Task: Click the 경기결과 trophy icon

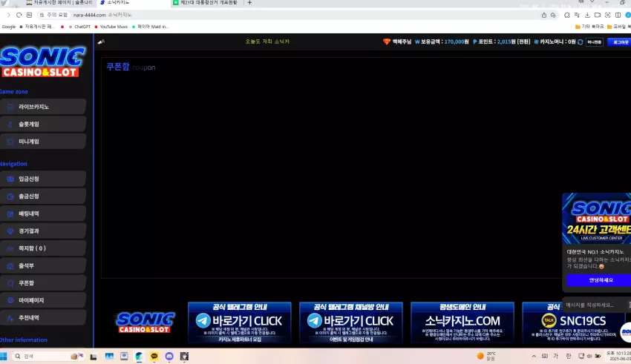Action: 10,231
